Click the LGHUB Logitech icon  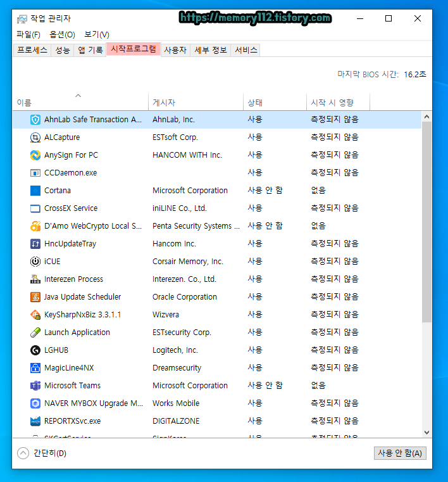tap(35, 350)
